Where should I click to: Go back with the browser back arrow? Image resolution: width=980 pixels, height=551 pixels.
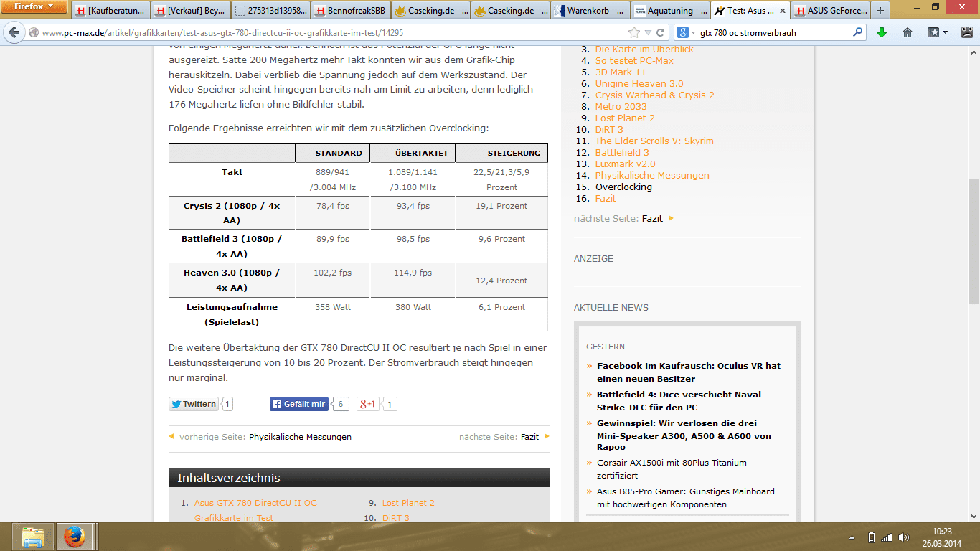coord(14,32)
